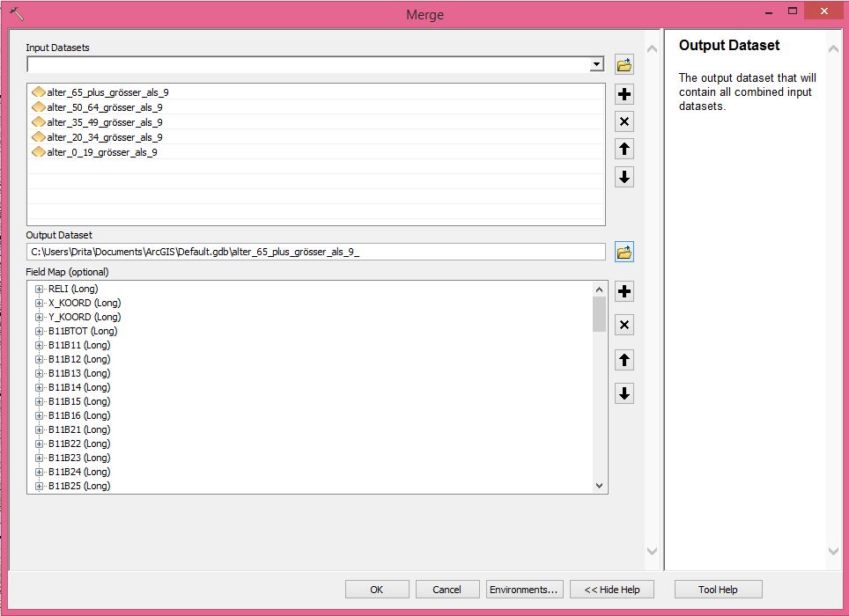Viewport: 849px width, 616px height.
Task: Move input dataset down with arrow button
Action: pyautogui.click(x=624, y=177)
